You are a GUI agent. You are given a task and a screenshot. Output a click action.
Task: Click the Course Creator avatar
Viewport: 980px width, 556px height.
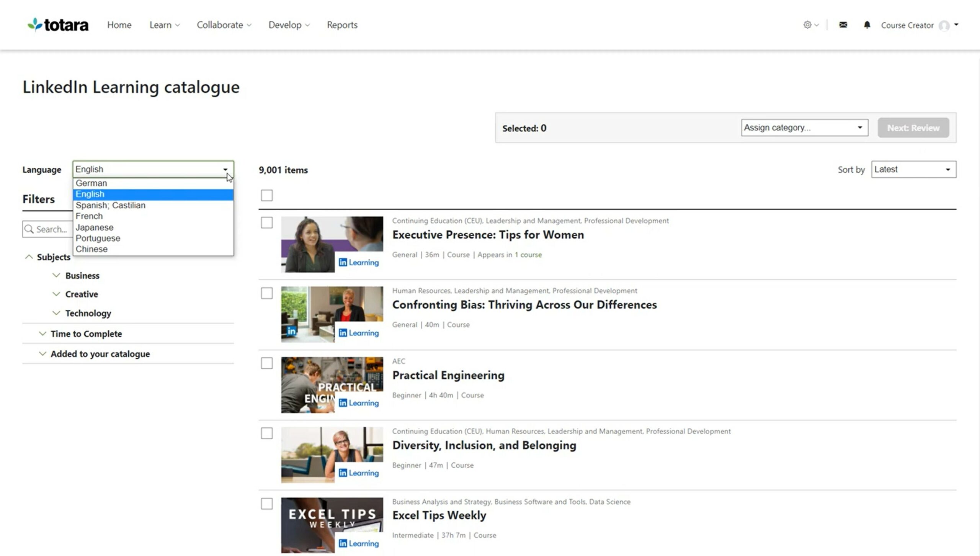pyautogui.click(x=944, y=25)
